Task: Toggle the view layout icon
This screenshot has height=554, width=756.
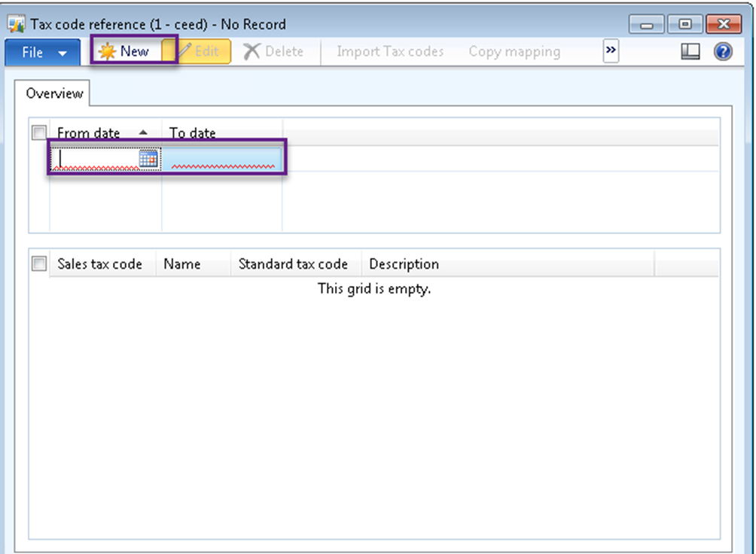Action: (690, 51)
